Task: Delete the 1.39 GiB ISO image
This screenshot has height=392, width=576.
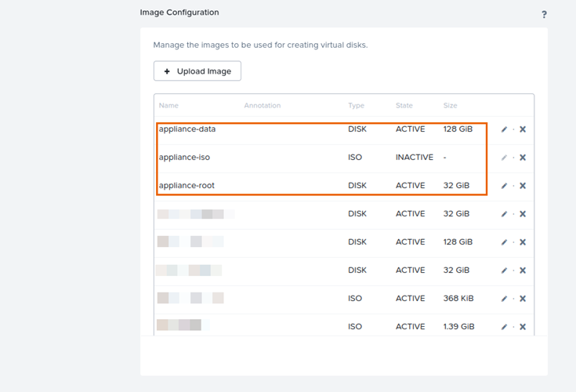Action: point(523,327)
